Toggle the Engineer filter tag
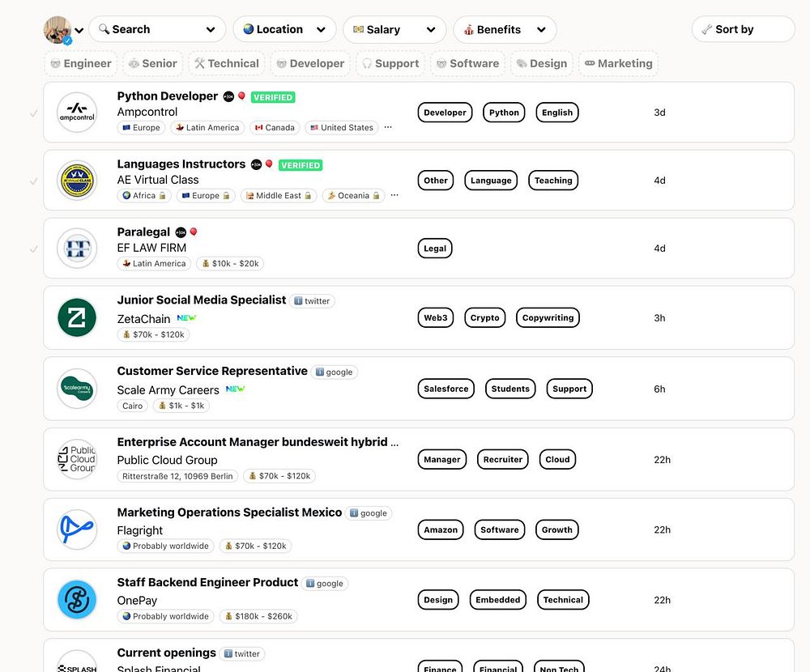The width and height of the screenshot is (810, 672). [x=81, y=63]
